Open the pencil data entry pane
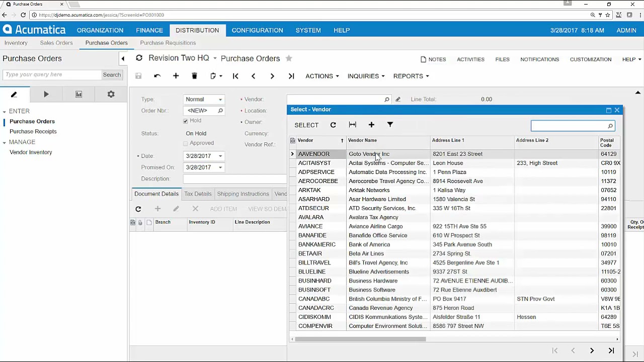644x362 pixels. tap(14, 94)
